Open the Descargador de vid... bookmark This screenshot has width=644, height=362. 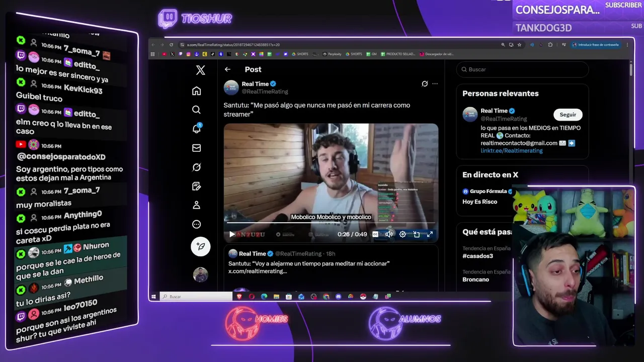coord(437,54)
